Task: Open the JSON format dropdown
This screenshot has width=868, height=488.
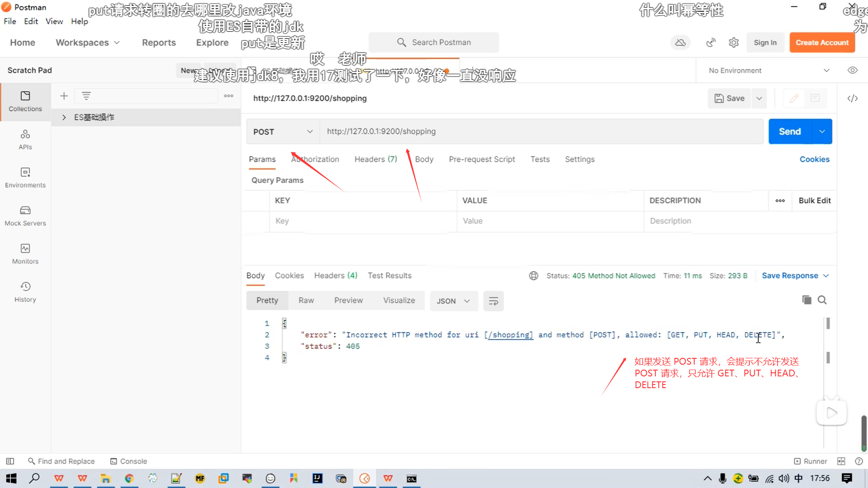Action: [x=453, y=301]
